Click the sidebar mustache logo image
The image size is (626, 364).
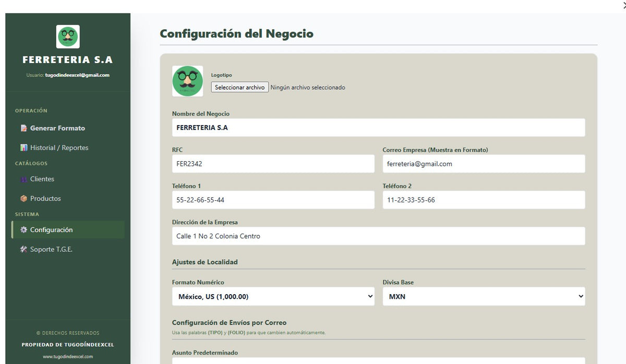[68, 37]
